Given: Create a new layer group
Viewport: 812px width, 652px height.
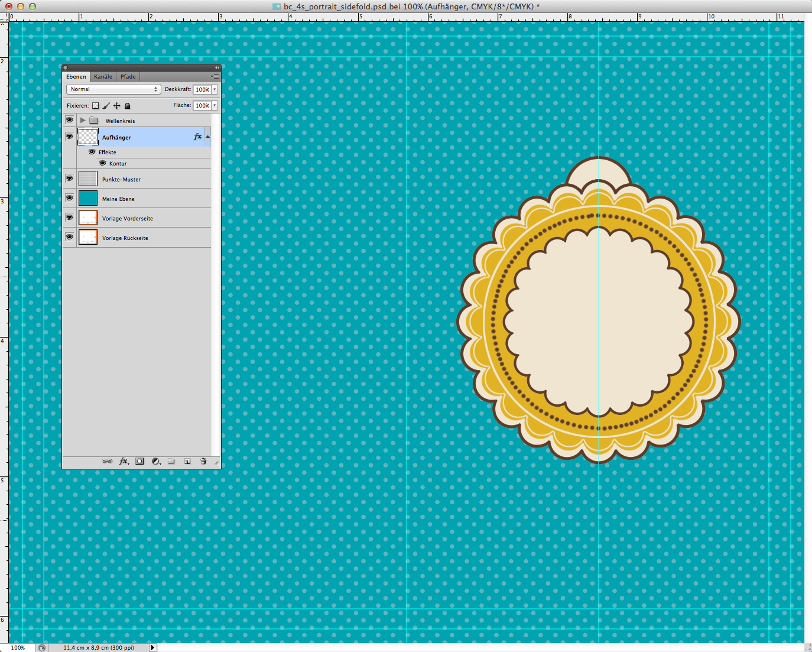Looking at the screenshot, I should [x=171, y=461].
